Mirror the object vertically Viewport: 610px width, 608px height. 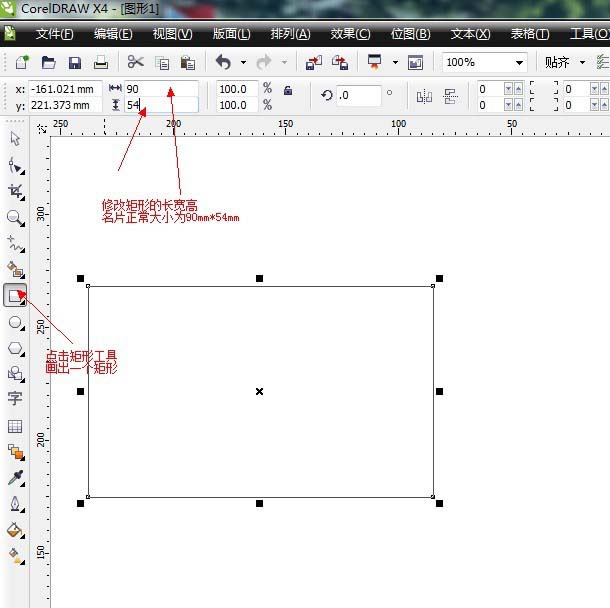click(x=450, y=96)
